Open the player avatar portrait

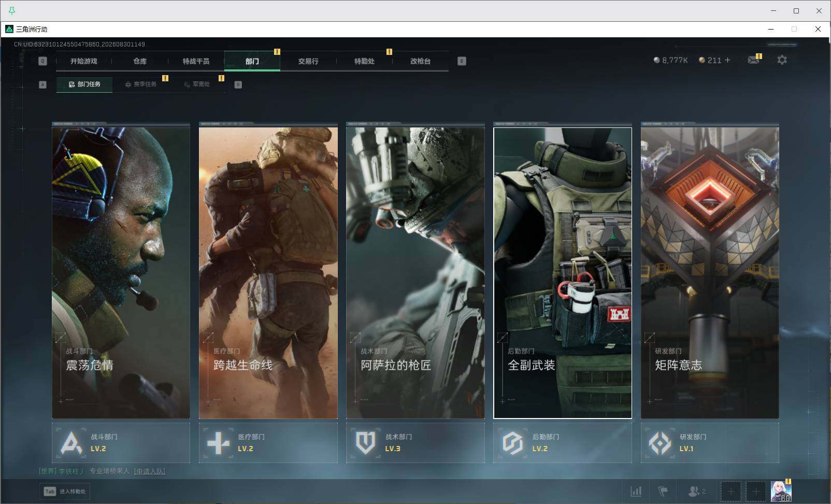[x=781, y=491]
